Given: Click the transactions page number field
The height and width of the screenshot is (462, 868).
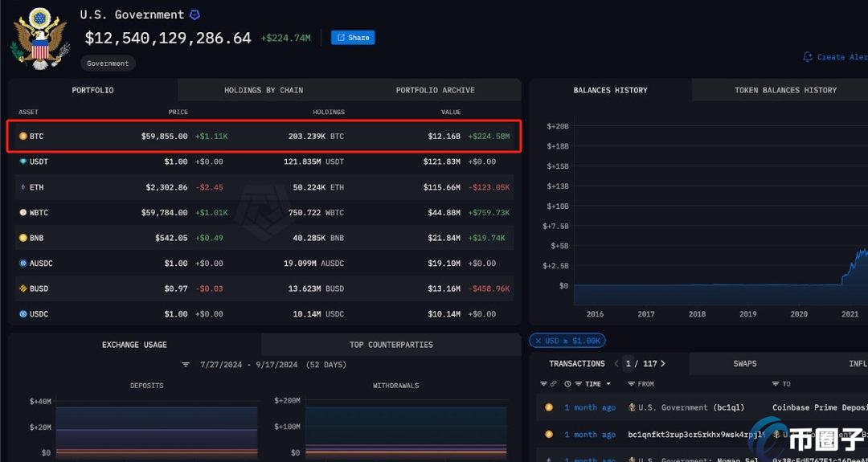Looking at the screenshot, I should point(628,364).
